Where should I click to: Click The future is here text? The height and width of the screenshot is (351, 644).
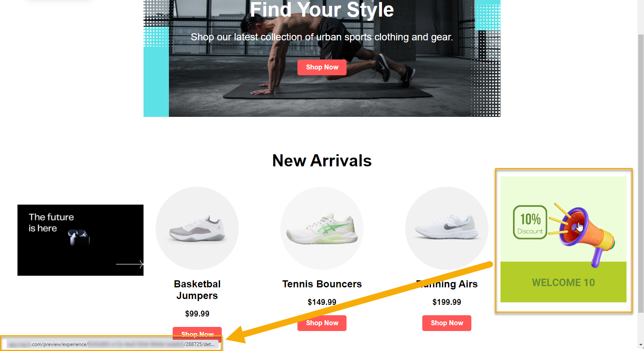point(51,222)
